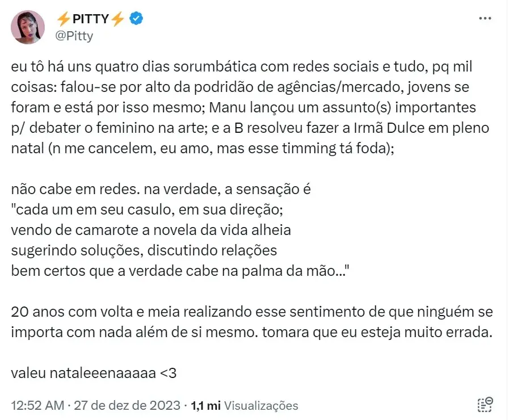Click the blue verified checkmark badge
This screenshot has width=509, height=420.
click(134, 18)
